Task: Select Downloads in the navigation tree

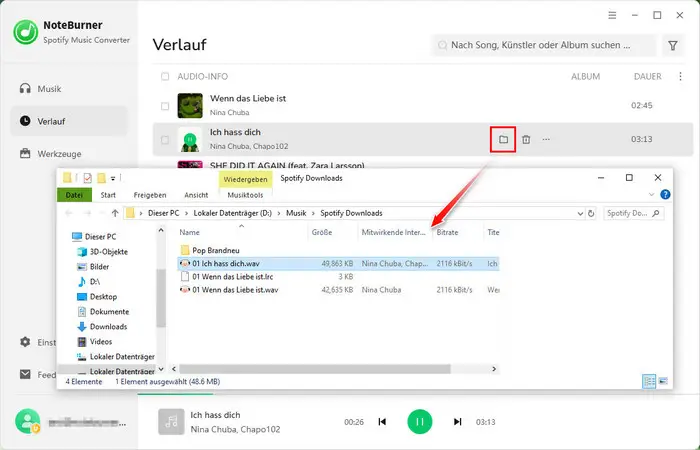Action: point(103,326)
